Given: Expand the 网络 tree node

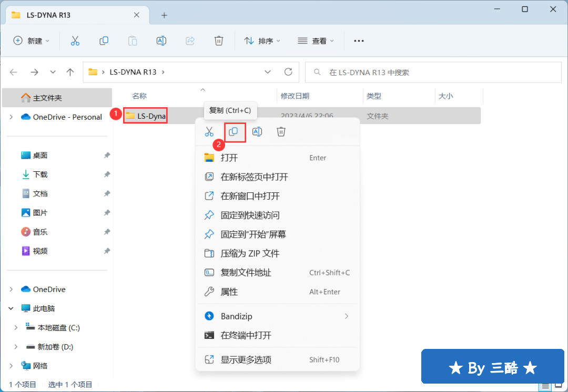Looking at the screenshot, I should click(11, 366).
